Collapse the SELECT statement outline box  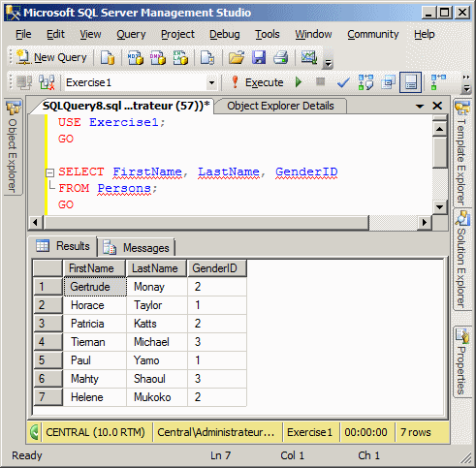[x=49, y=172]
